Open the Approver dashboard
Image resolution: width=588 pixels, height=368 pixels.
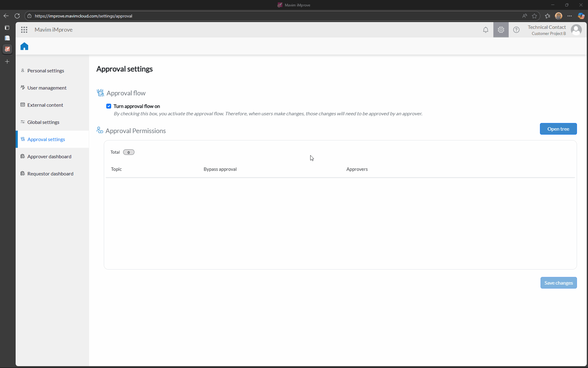pos(49,156)
